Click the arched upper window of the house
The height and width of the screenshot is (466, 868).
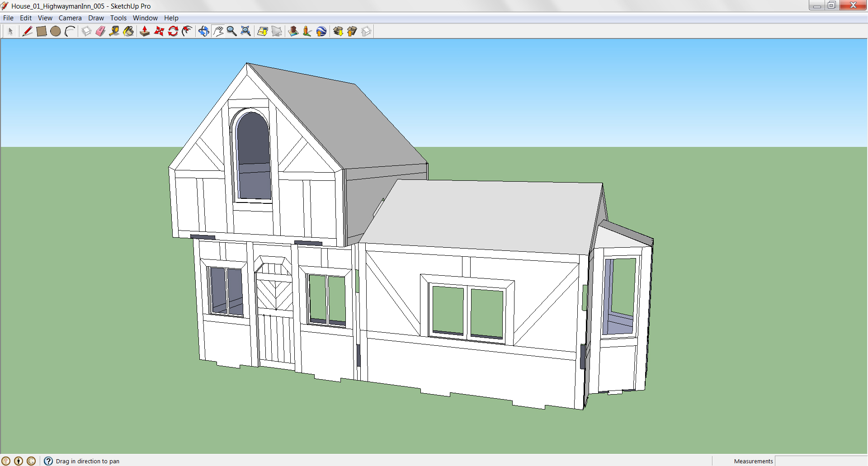tap(253, 156)
